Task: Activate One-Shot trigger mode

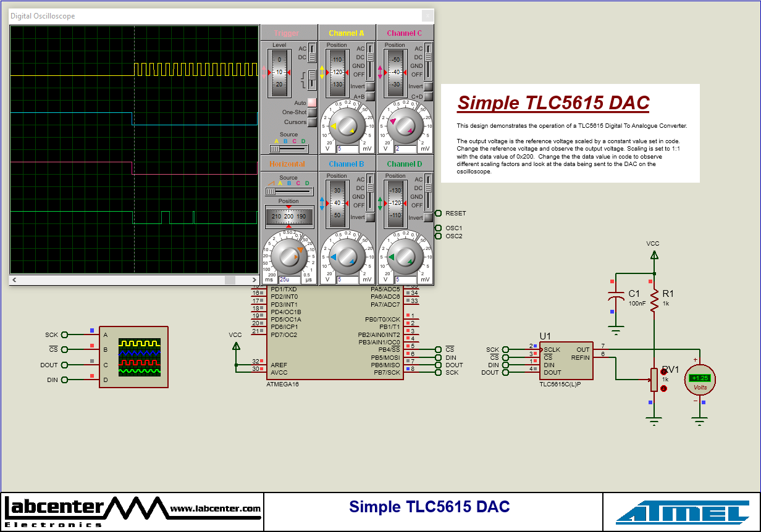Action: 311,112
